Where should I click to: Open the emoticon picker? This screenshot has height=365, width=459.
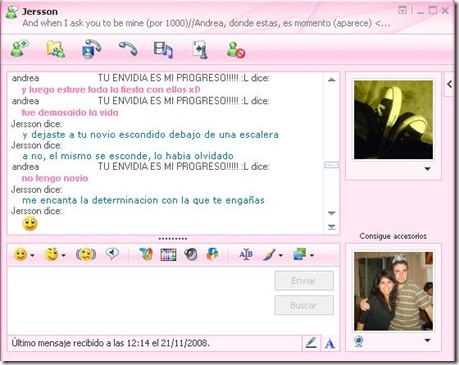point(20,255)
